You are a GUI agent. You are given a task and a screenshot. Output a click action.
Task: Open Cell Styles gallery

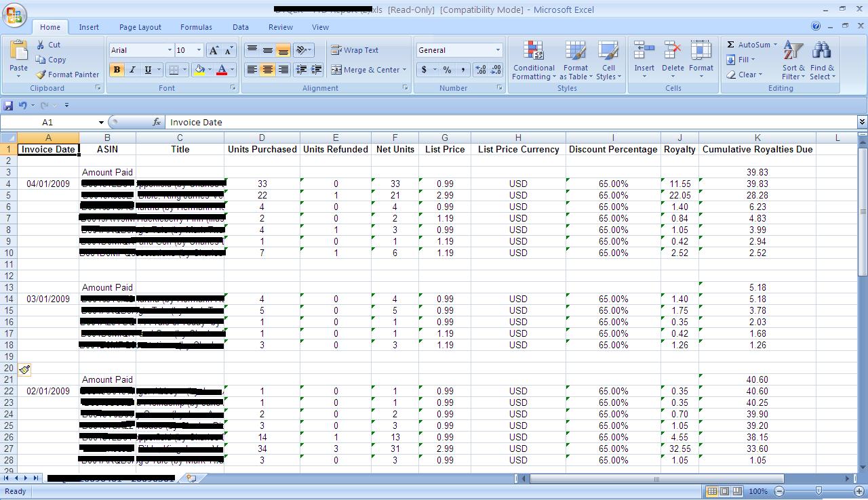pos(608,60)
